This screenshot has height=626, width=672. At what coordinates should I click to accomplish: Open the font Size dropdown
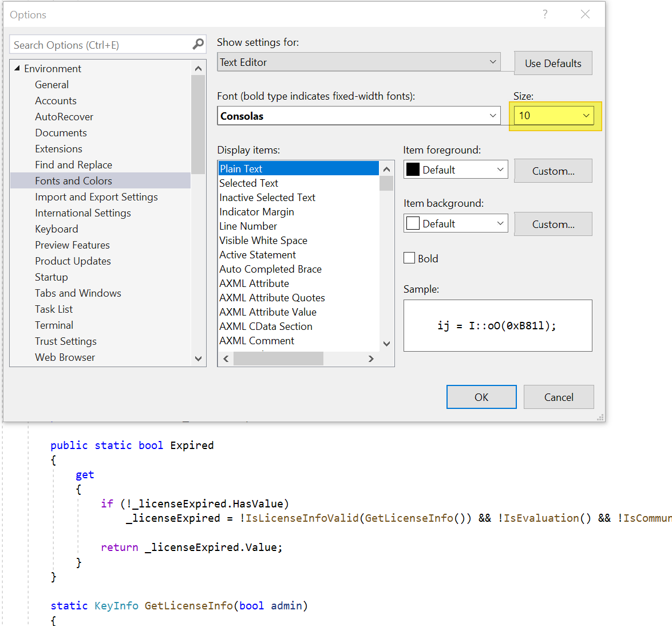[x=554, y=116]
